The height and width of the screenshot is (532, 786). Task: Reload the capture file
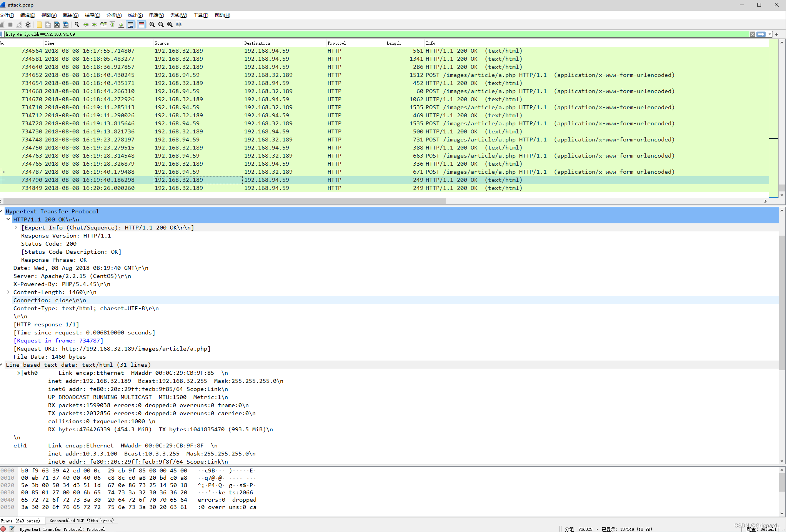click(66, 25)
